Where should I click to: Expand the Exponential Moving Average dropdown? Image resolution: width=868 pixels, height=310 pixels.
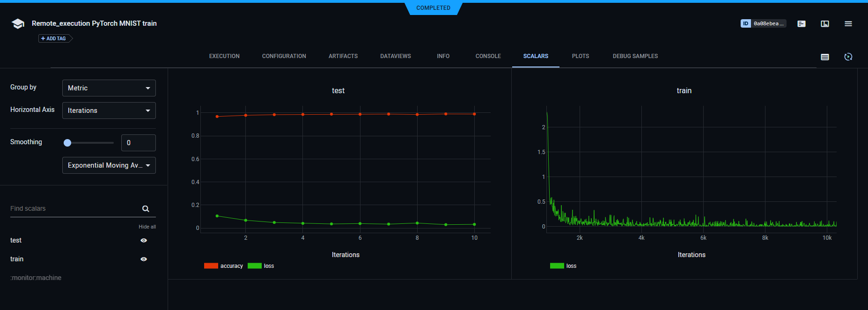click(109, 165)
